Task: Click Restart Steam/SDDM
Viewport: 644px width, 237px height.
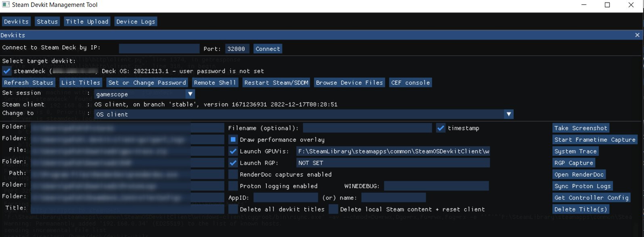Action: [x=276, y=82]
